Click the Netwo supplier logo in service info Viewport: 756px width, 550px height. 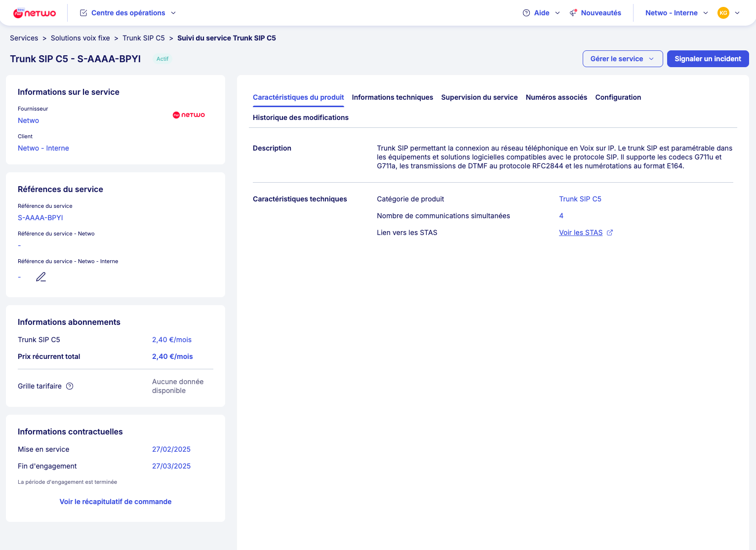189,115
